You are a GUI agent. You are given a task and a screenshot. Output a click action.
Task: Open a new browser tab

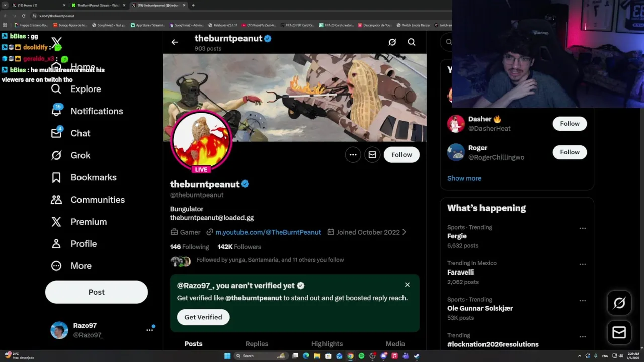193,5
